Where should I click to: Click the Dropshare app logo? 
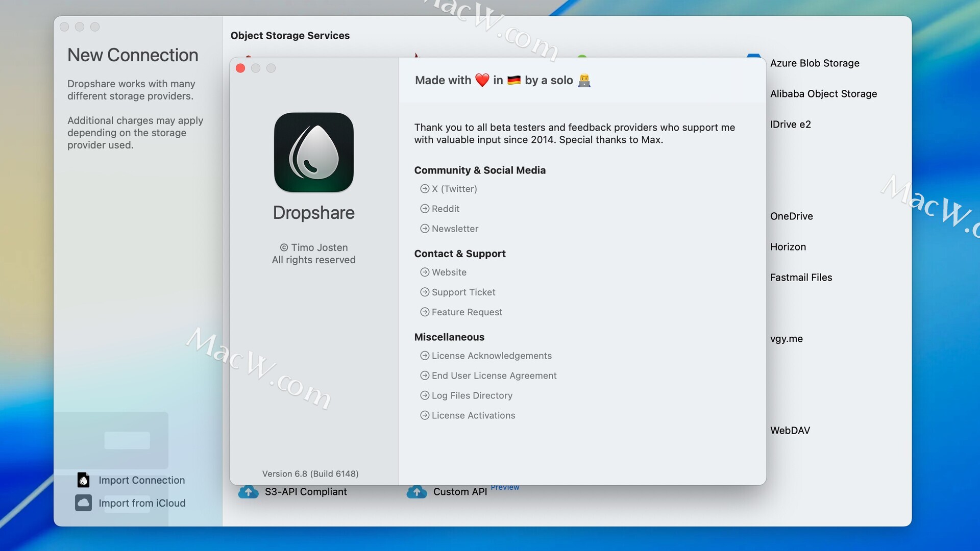313,152
